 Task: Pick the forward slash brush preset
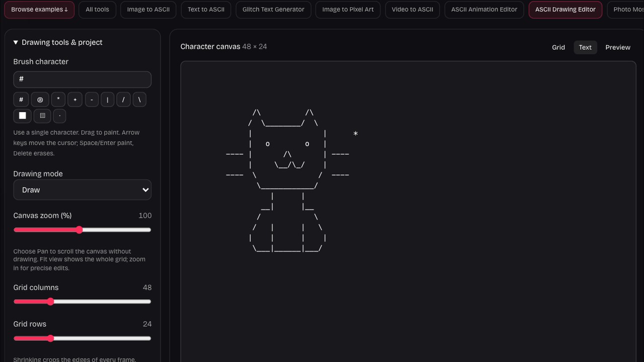[x=123, y=100]
